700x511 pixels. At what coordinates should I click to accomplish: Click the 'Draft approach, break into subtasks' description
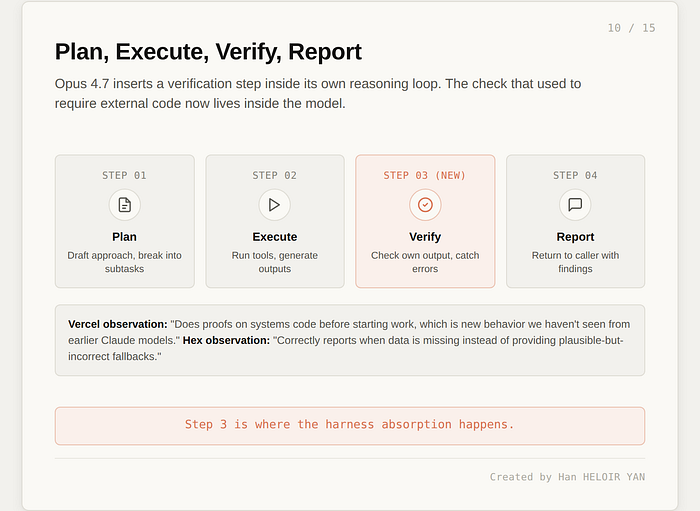pos(125,262)
